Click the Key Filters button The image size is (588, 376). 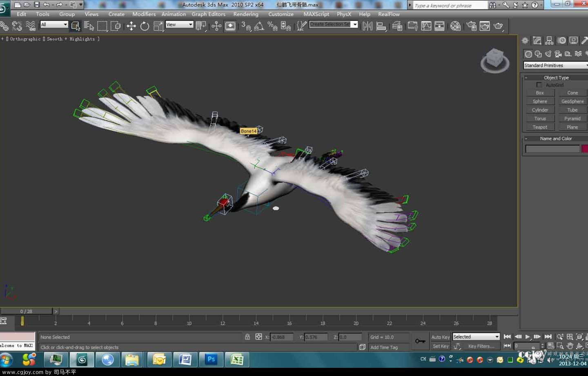(x=481, y=346)
